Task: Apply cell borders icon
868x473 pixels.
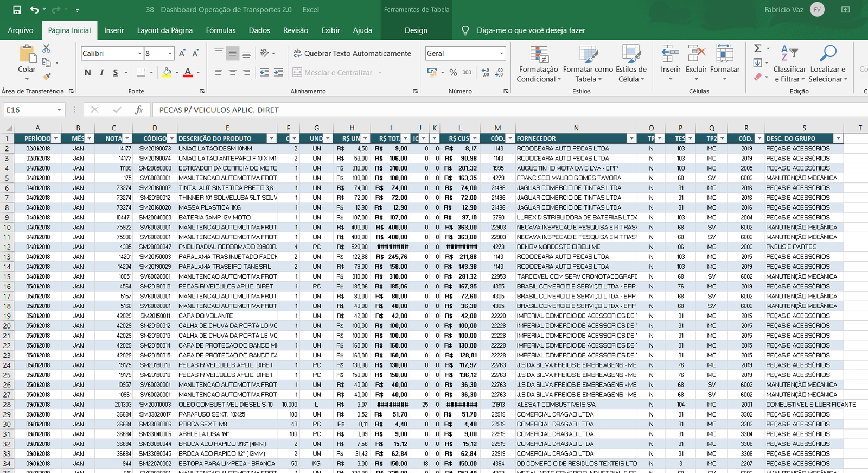Action: pyautogui.click(x=141, y=72)
